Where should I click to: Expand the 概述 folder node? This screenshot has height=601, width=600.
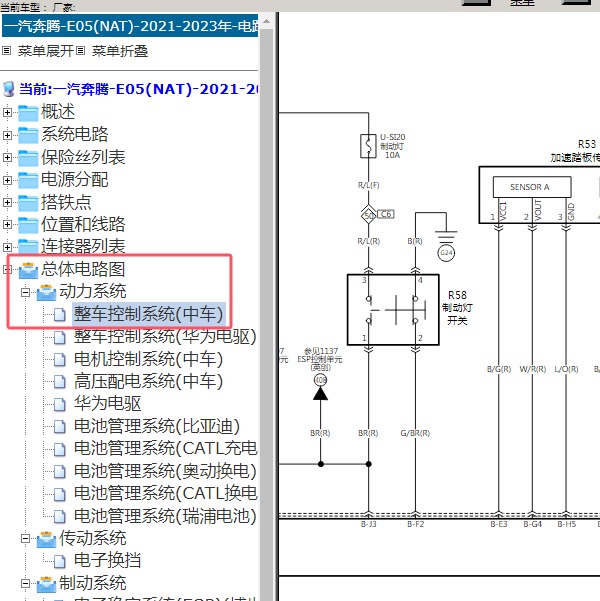pyautogui.click(x=7, y=112)
